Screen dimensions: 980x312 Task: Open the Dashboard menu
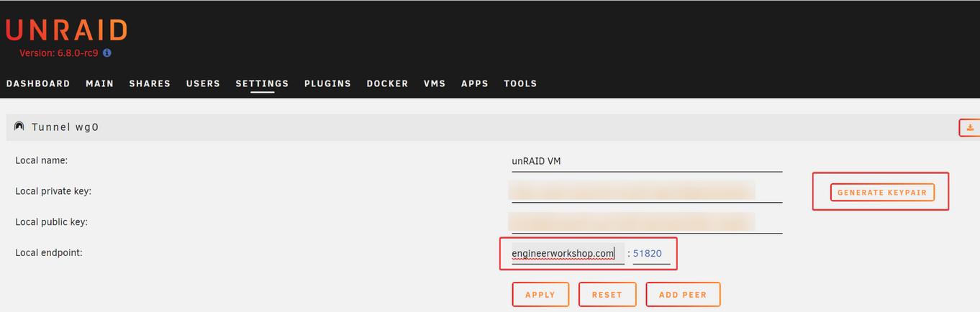(x=38, y=83)
